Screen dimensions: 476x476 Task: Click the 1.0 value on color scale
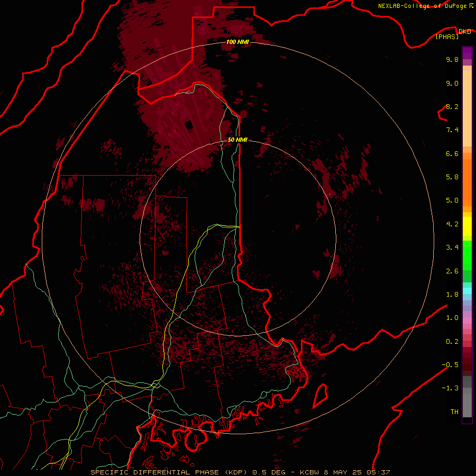click(x=452, y=318)
